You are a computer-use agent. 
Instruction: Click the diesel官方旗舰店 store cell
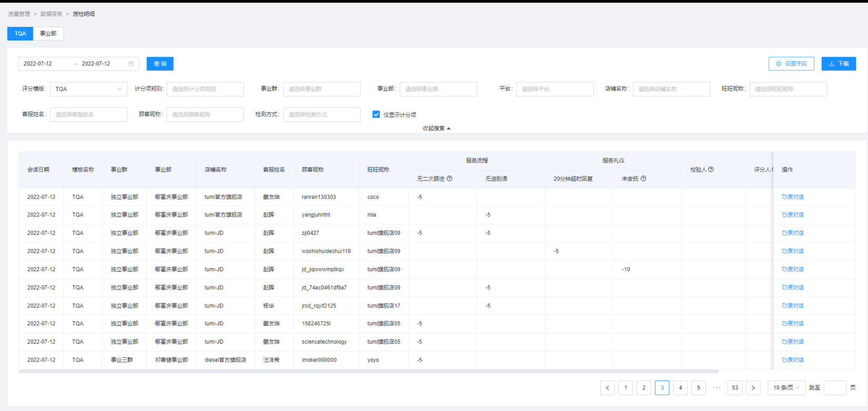click(225, 360)
